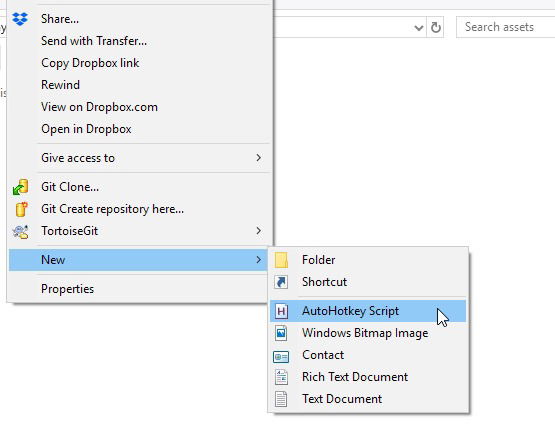
Task: Click the refresh button by address bar
Action: coord(436,27)
